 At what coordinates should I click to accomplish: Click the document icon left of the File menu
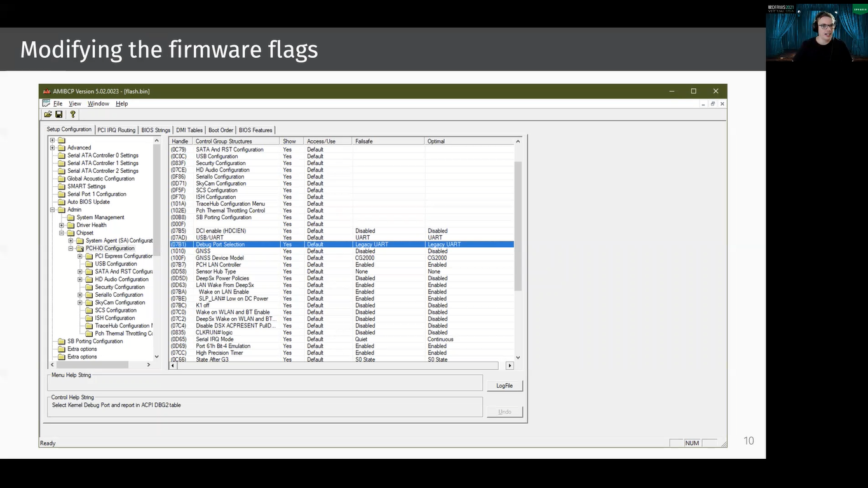46,103
